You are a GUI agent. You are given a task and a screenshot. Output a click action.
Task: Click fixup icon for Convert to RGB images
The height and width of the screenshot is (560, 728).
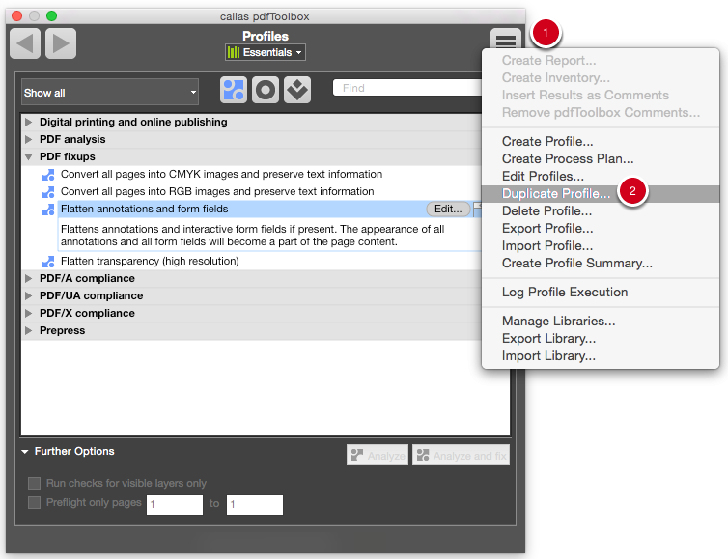pyautogui.click(x=48, y=192)
